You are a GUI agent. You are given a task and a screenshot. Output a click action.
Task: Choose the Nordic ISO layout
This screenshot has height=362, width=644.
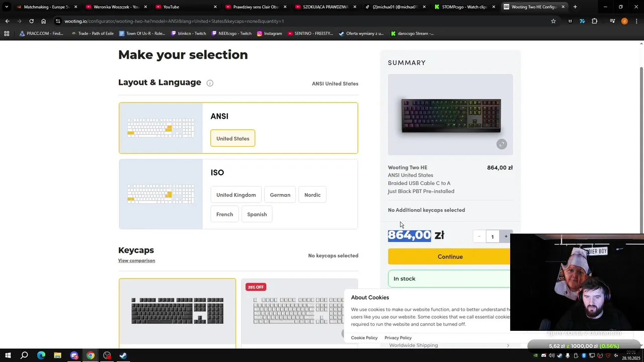click(x=312, y=195)
